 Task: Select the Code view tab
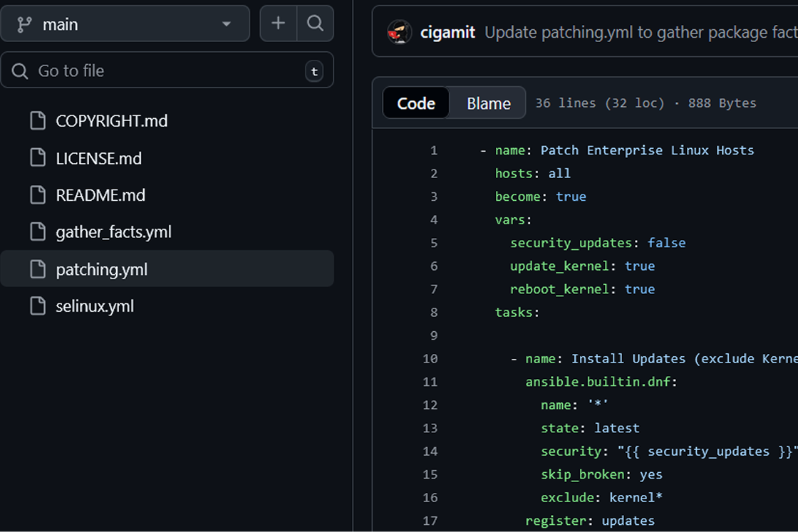(416, 103)
